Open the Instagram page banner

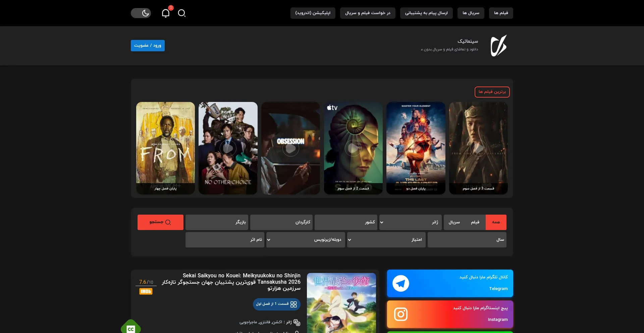click(x=450, y=314)
